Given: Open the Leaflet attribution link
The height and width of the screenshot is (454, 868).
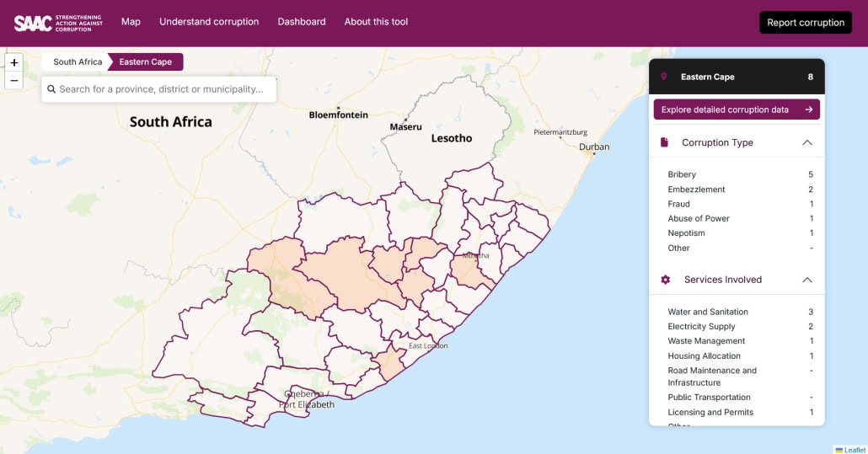Looking at the screenshot, I should pos(854,449).
